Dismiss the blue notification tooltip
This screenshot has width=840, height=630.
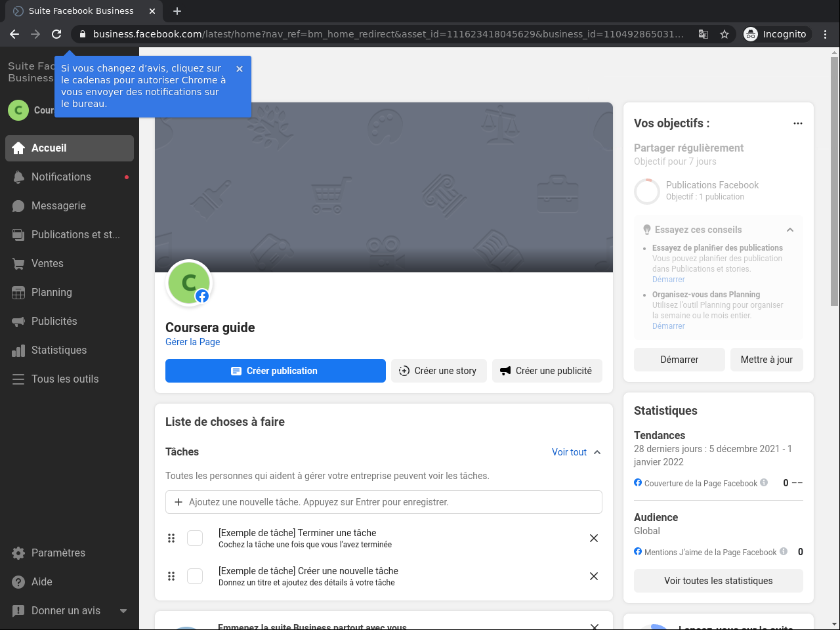(x=240, y=69)
